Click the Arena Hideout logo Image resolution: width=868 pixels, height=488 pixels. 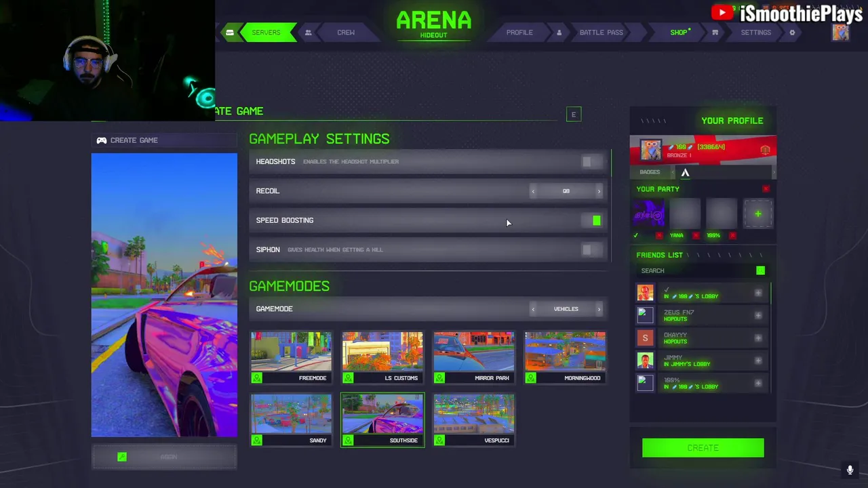tap(434, 24)
